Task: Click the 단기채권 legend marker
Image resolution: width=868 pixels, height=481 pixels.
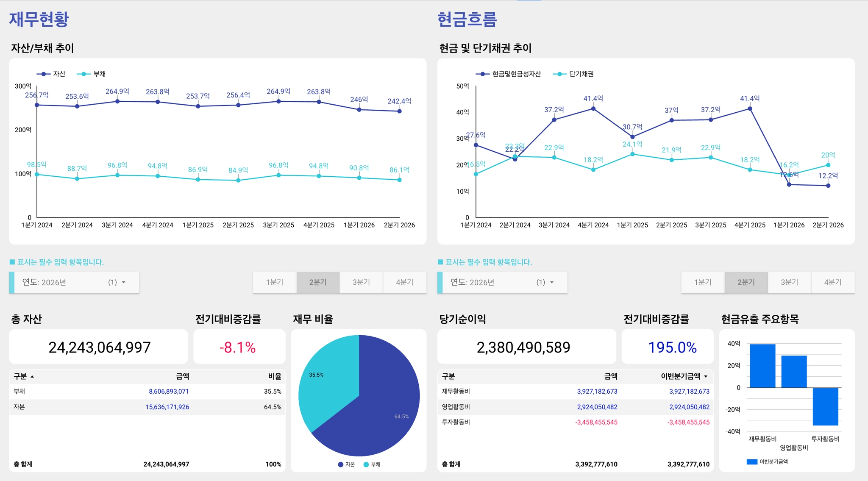Action: 559,74
